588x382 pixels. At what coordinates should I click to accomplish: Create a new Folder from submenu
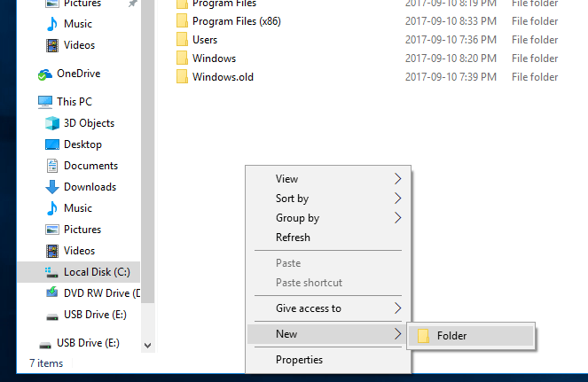pos(471,336)
